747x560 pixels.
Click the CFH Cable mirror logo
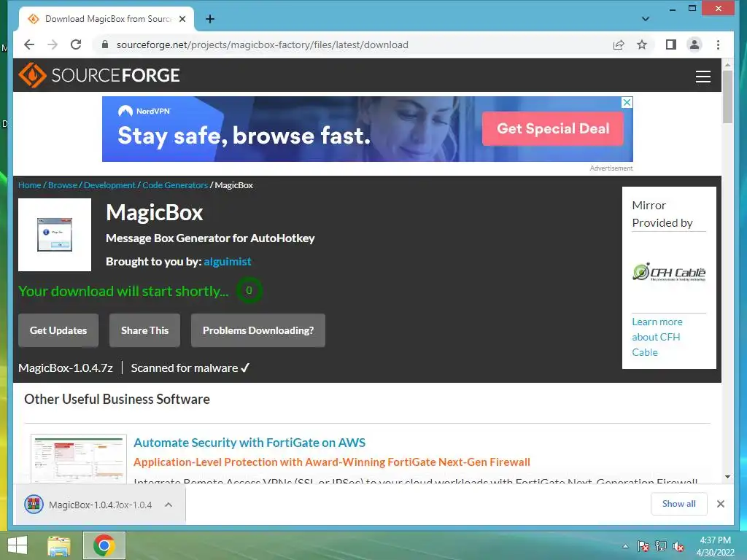coord(669,273)
